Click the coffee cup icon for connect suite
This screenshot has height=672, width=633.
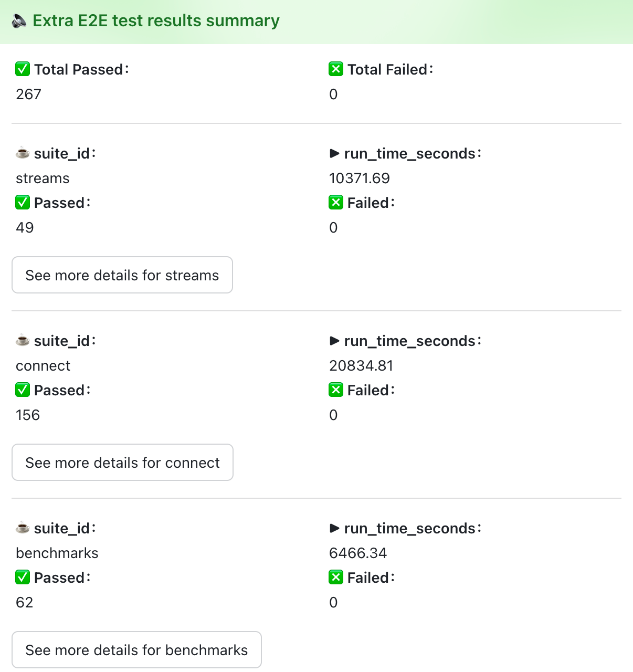coord(23,341)
